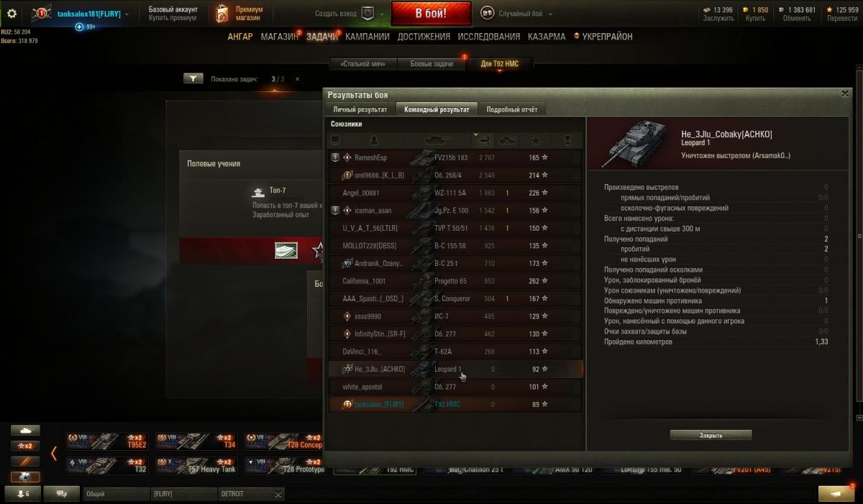Image resolution: width=863 pixels, height=504 pixels.
Task: Toggle the tank type carousel filter
Action: 25,430
